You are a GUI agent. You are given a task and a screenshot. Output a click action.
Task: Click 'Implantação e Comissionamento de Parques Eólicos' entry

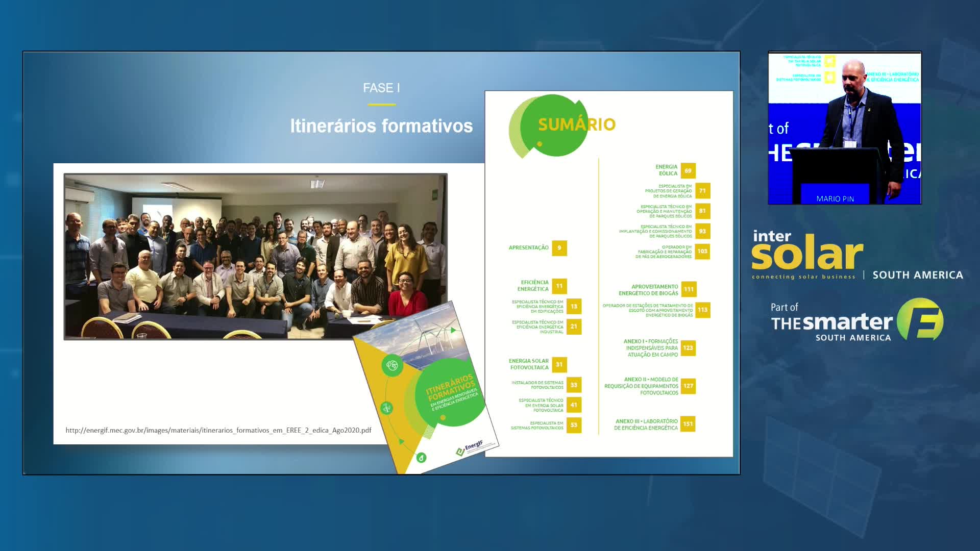pyautogui.click(x=655, y=231)
